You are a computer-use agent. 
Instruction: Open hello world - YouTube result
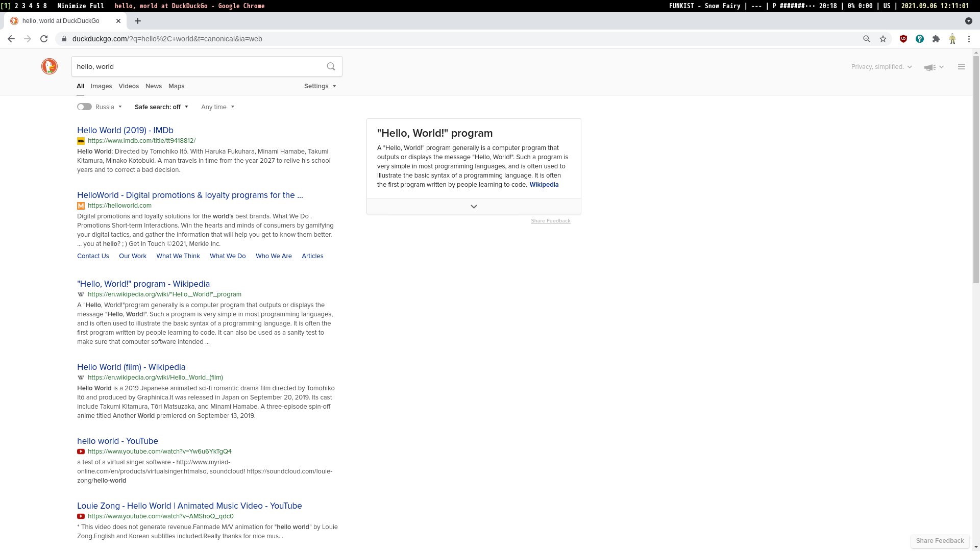pos(117,441)
